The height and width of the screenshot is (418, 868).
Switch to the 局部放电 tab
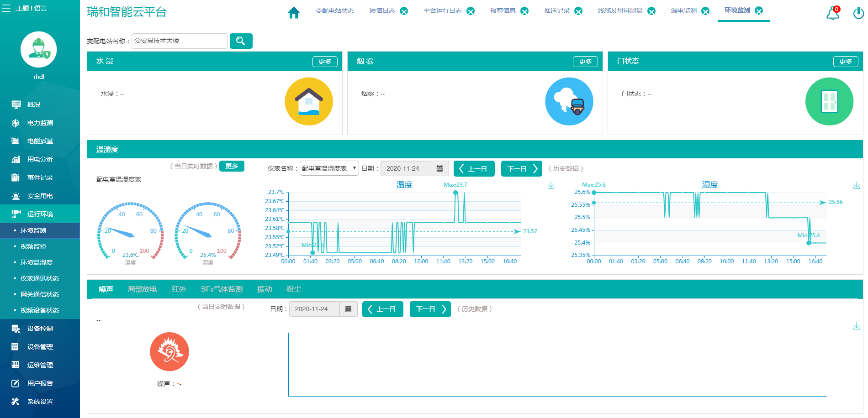(142, 289)
